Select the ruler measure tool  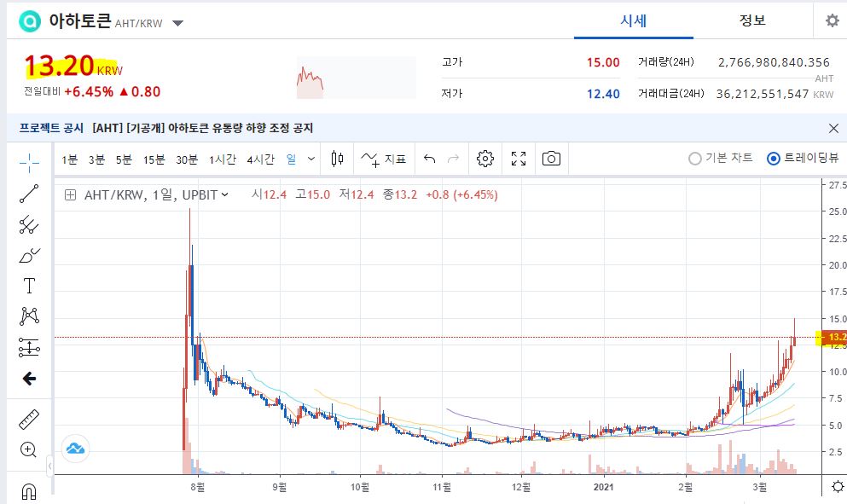coord(29,420)
